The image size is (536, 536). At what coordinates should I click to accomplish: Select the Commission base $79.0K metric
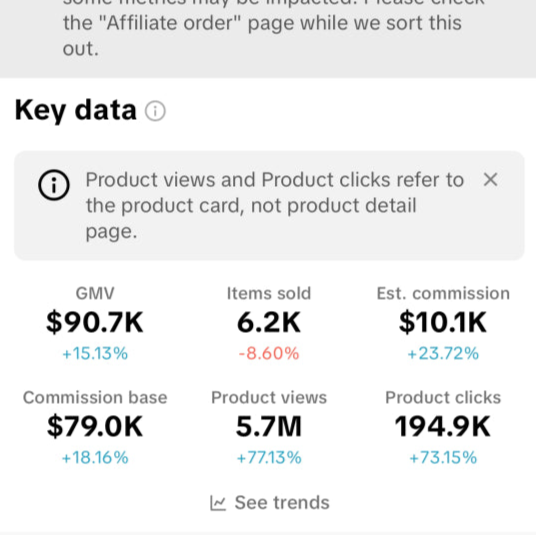pos(95,427)
